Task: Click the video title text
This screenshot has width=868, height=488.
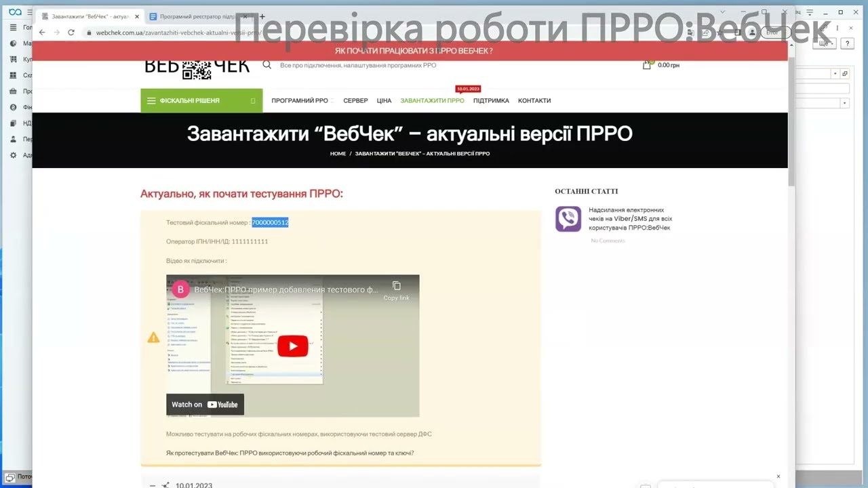Action: pyautogui.click(x=286, y=289)
